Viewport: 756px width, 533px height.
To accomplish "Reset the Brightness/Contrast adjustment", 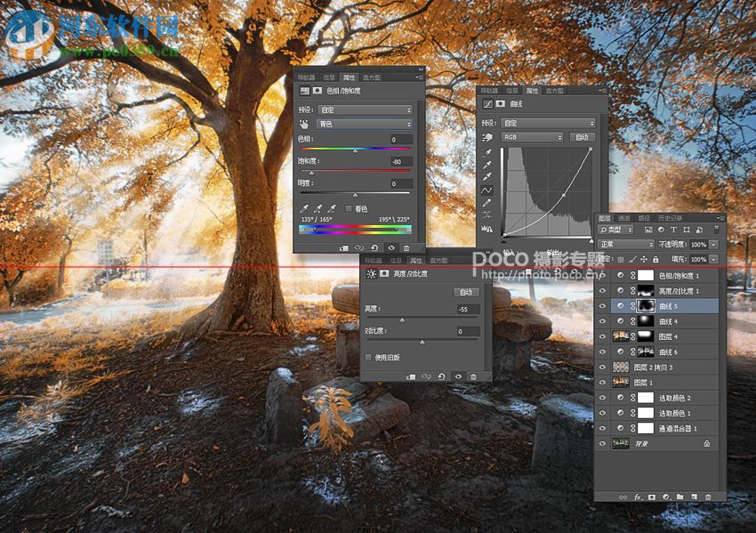I will (441, 376).
